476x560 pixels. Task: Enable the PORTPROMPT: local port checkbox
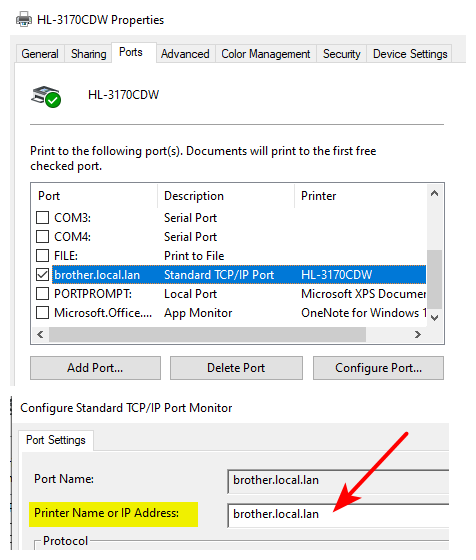pyautogui.click(x=42, y=294)
